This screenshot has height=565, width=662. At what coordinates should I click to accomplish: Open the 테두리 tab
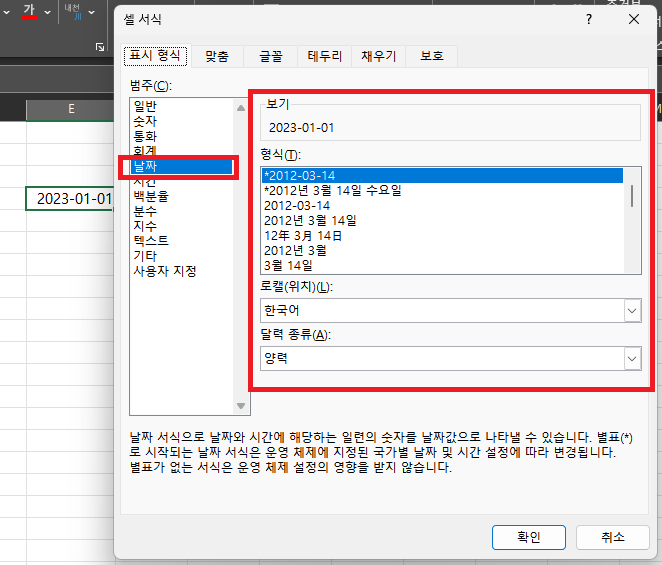[324, 56]
